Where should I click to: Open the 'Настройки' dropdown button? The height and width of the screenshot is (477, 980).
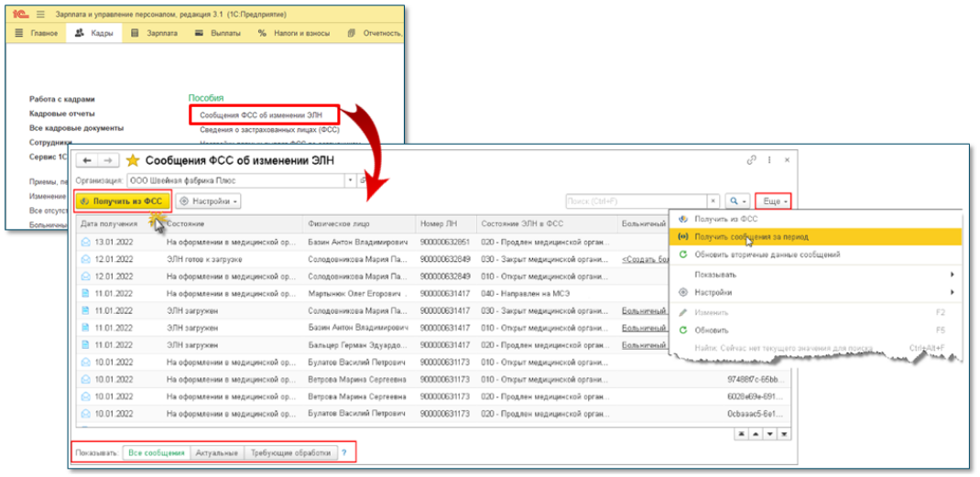(209, 201)
